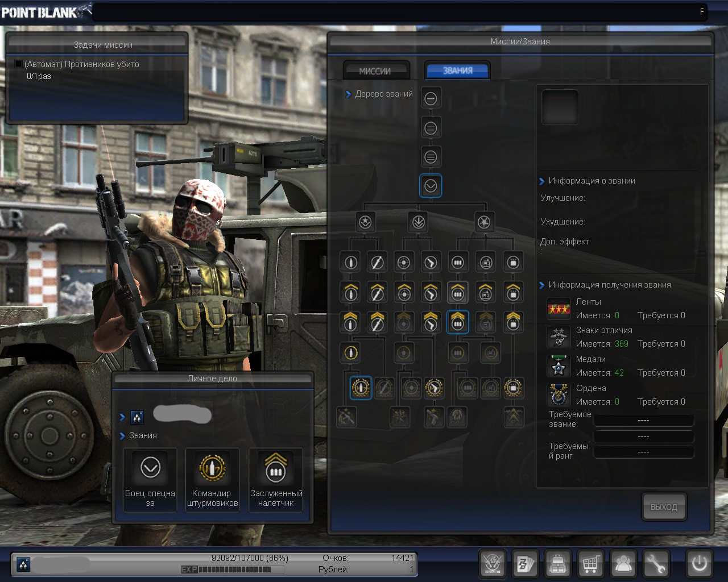Select the right branch starburst node
The height and width of the screenshot is (582, 728).
coord(484,222)
